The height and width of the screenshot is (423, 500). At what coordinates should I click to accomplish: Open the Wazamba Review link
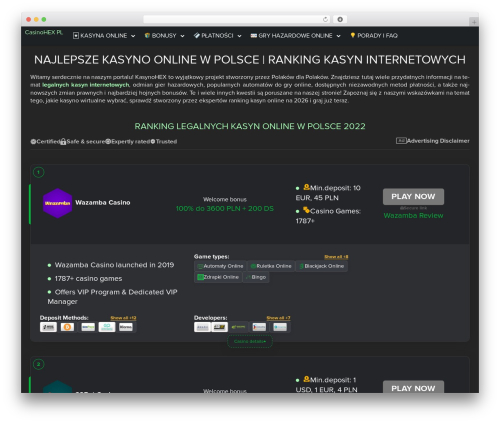[x=413, y=216]
